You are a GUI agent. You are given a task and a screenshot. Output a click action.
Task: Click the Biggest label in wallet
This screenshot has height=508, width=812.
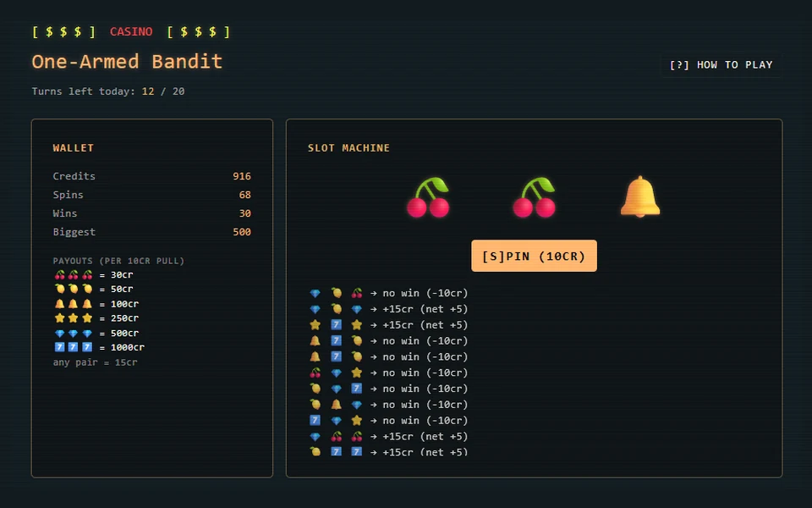[74, 232]
